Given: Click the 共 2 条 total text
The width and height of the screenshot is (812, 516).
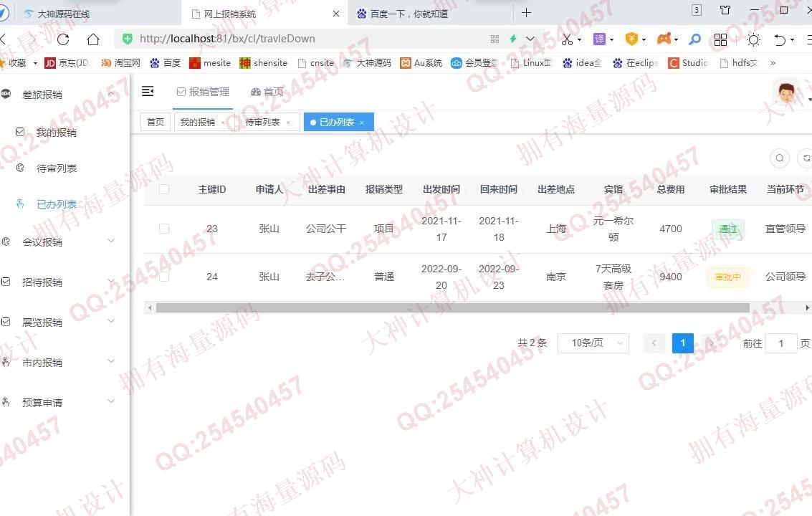Looking at the screenshot, I should tap(532, 343).
